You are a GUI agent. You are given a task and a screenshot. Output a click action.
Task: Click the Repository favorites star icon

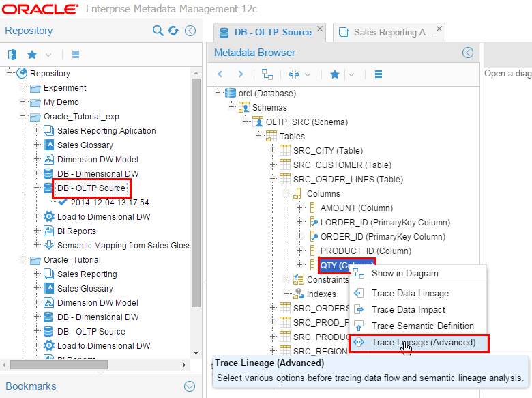[32, 55]
